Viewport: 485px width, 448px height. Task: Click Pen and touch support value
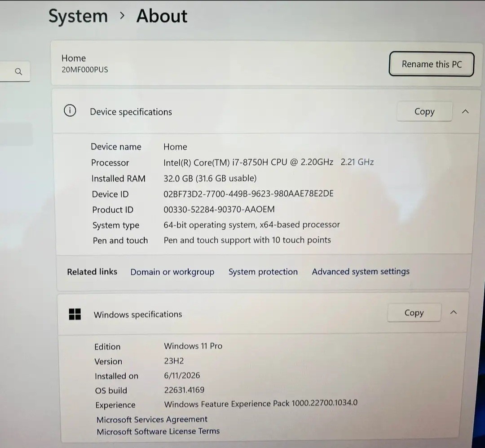point(247,240)
